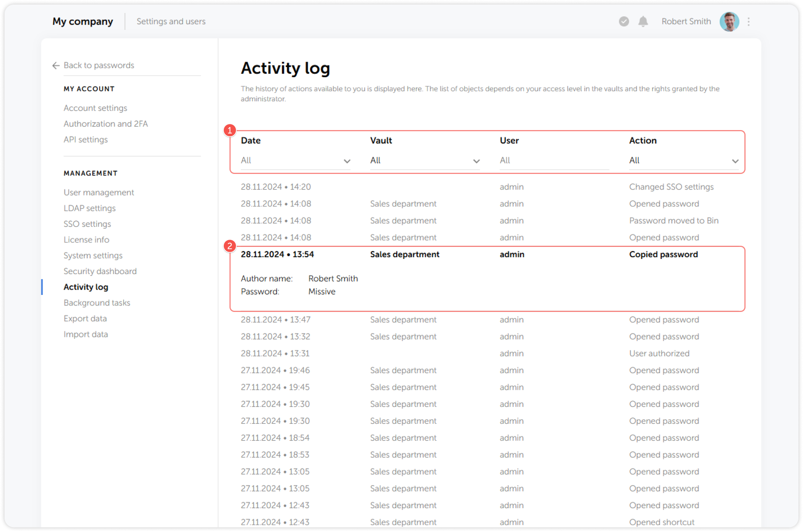803x532 pixels.
Task: Open the Export data page
Action: point(85,318)
